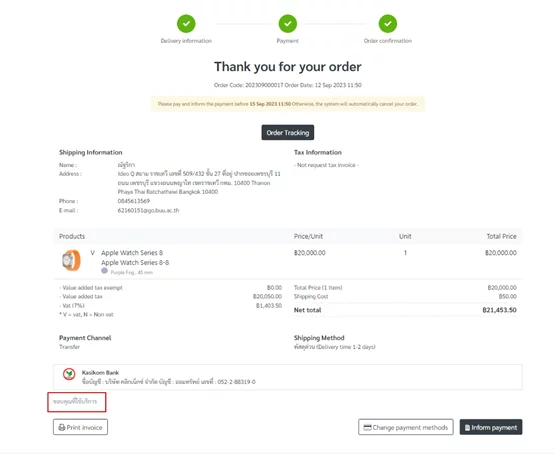
Task: Click the Kasikorn Bank logo icon
Action: pyautogui.click(x=69, y=374)
